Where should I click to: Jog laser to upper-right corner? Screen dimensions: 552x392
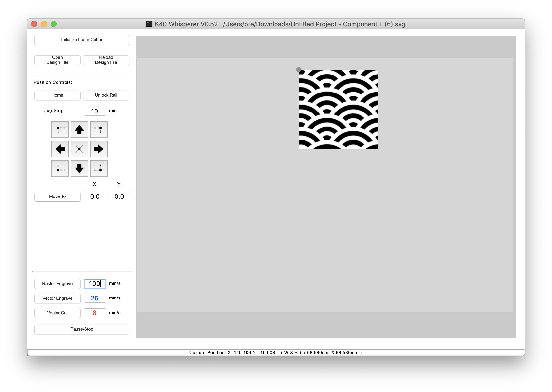click(99, 130)
